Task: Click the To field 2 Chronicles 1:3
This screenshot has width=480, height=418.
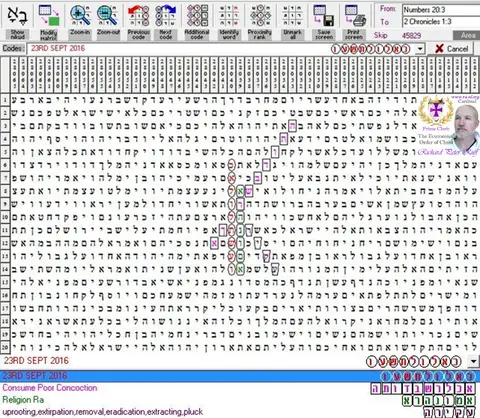Action: 441,22
